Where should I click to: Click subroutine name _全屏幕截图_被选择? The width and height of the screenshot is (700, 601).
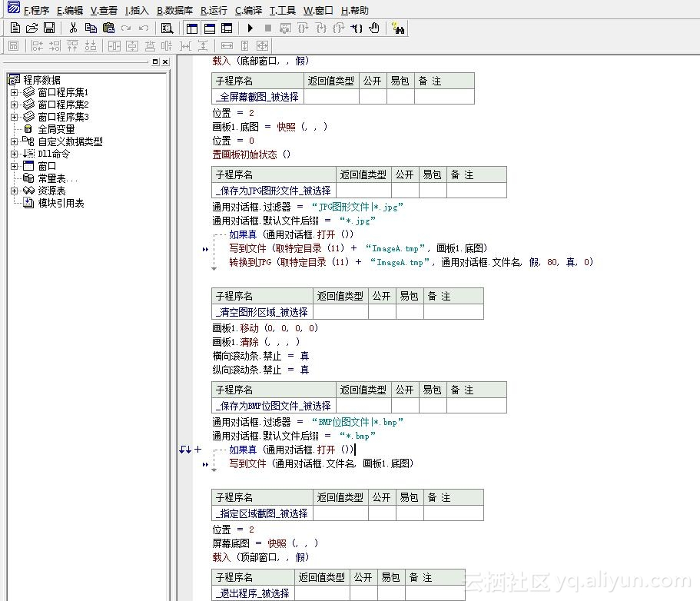[x=257, y=97]
